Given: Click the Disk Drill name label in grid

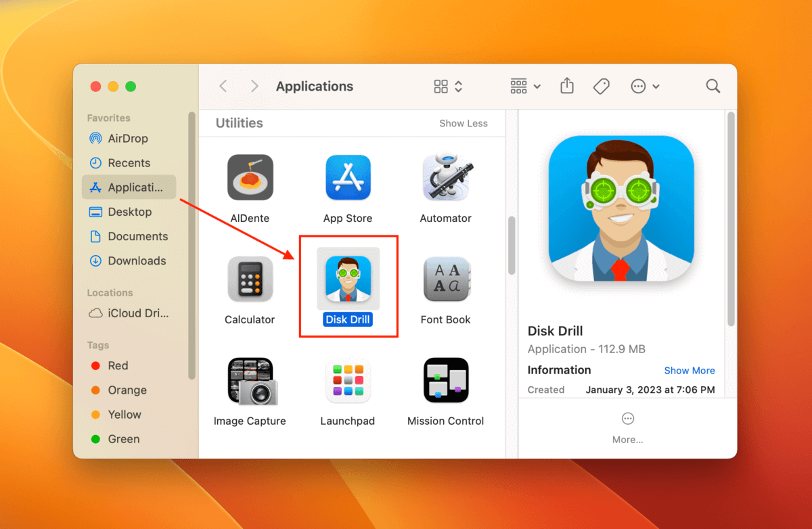Looking at the screenshot, I should coord(348,319).
